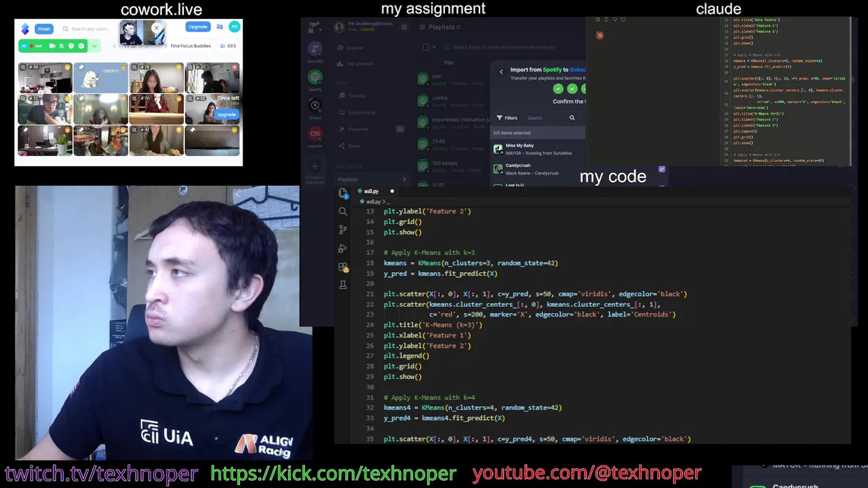The width and height of the screenshot is (868, 488).
Task: Open Generate tool in Soundiiz sidebar
Action: coord(354,129)
